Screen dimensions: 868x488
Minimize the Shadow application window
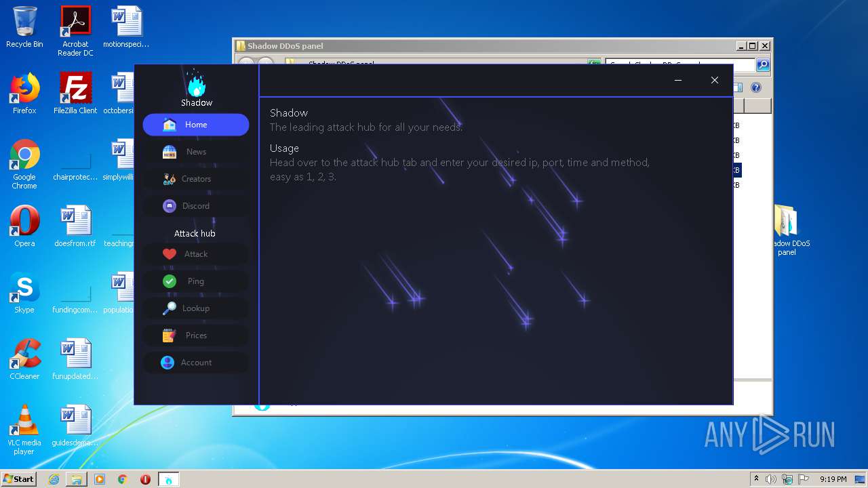point(678,80)
